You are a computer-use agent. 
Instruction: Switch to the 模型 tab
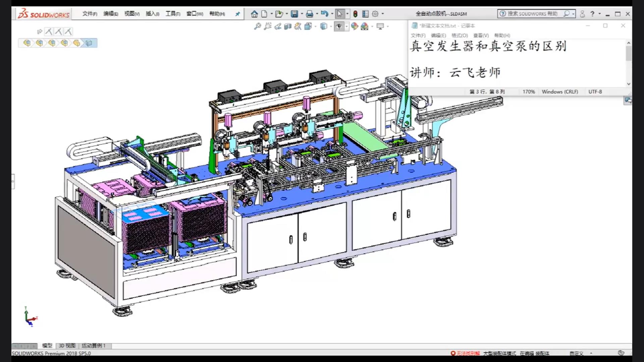pos(47,346)
